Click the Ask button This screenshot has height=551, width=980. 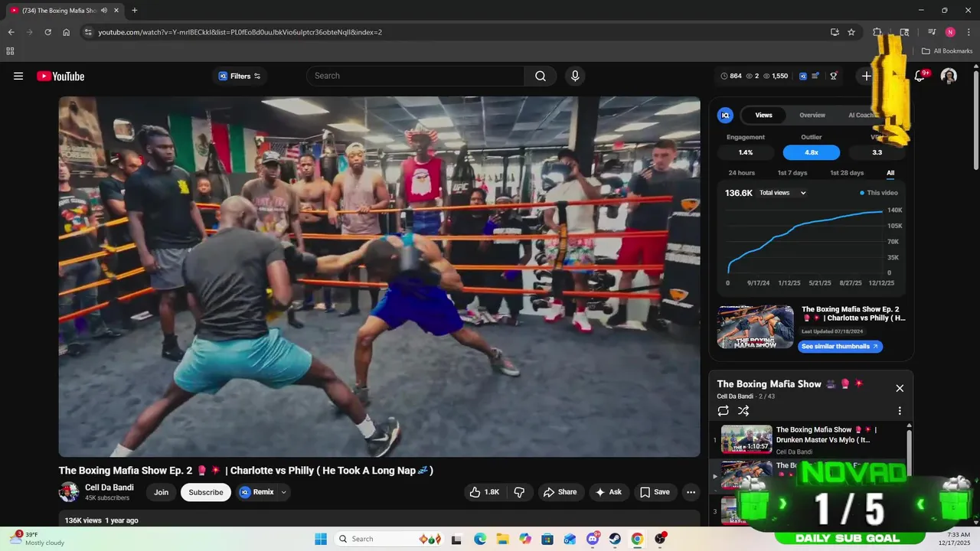tap(609, 492)
